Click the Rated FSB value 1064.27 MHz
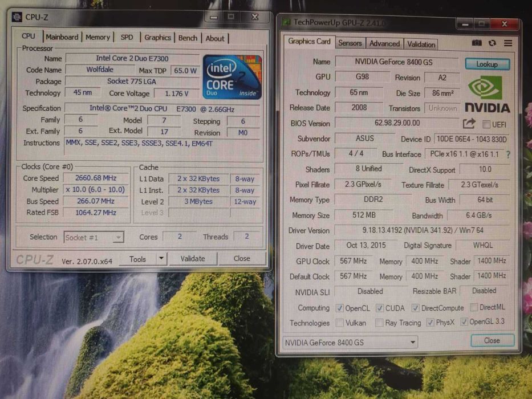 96,213
